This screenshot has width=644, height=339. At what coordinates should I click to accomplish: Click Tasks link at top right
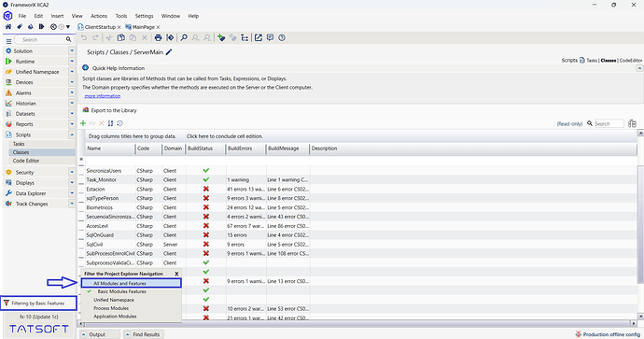click(x=592, y=61)
